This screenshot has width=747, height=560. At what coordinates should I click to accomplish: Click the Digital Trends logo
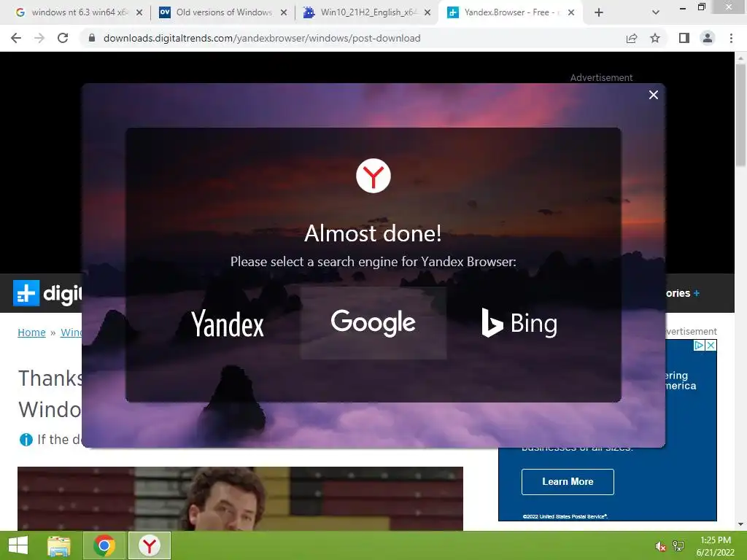coord(47,293)
